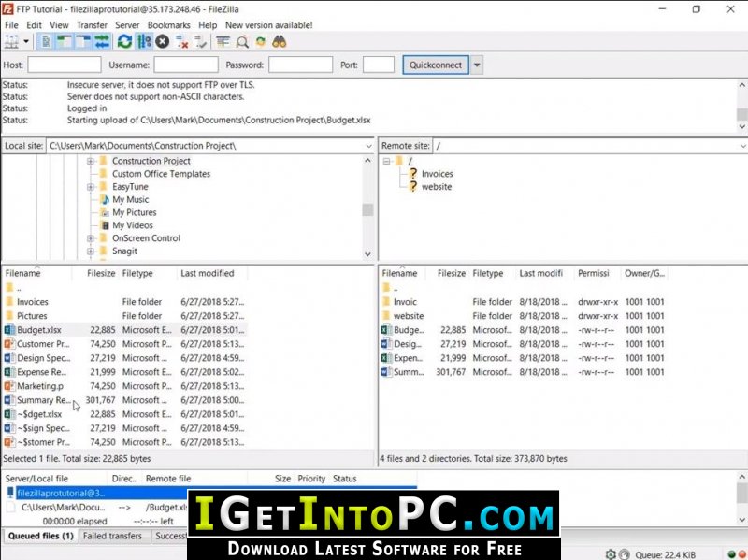Select the ~$dget.xlsx temp file icon
Viewport: 748px width, 560px height.
coord(9,414)
